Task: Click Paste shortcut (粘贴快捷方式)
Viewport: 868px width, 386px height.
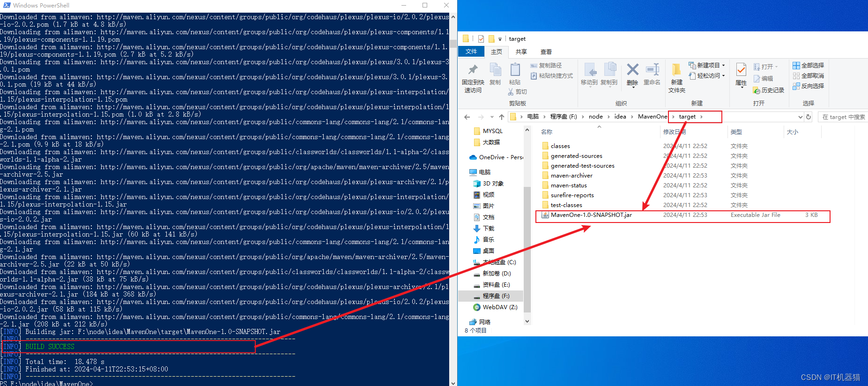Action: coord(552,76)
